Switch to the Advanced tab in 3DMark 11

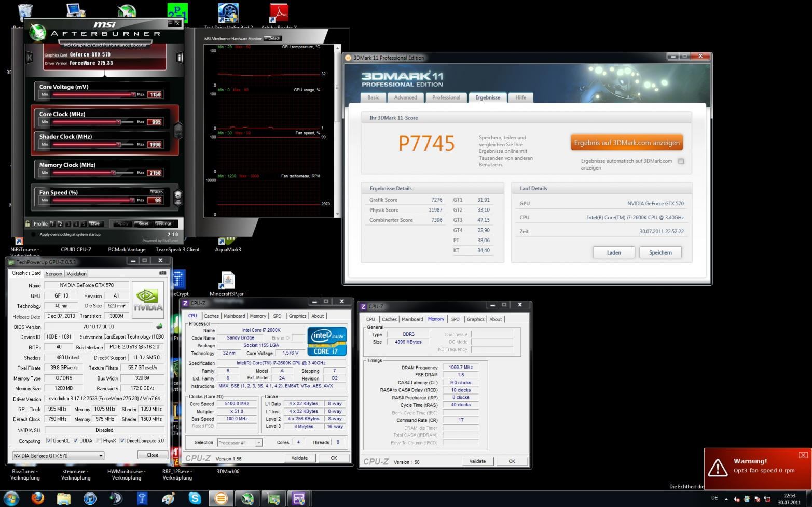point(405,97)
